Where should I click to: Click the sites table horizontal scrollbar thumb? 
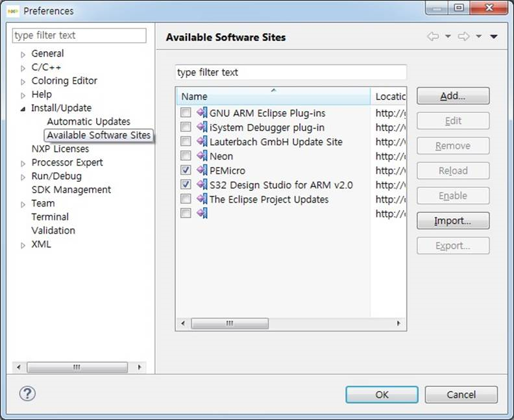coord(230,323)
